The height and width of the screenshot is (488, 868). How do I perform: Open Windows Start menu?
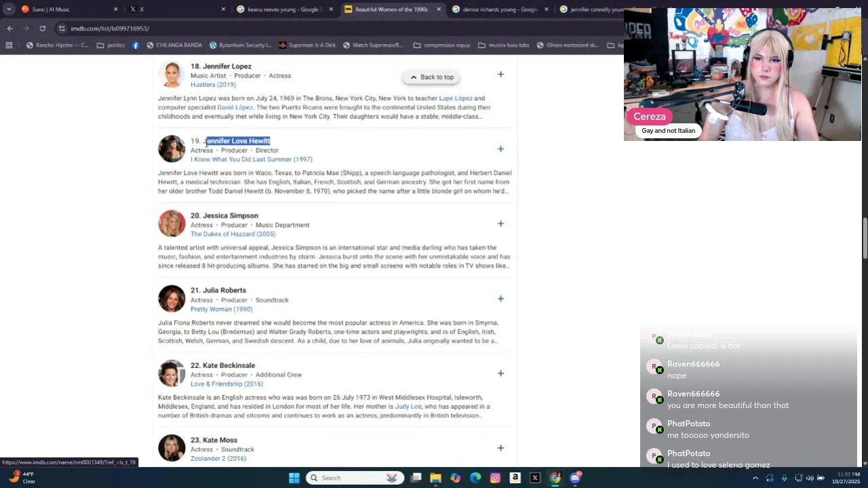pyautogui.click(x=294, y=478)
